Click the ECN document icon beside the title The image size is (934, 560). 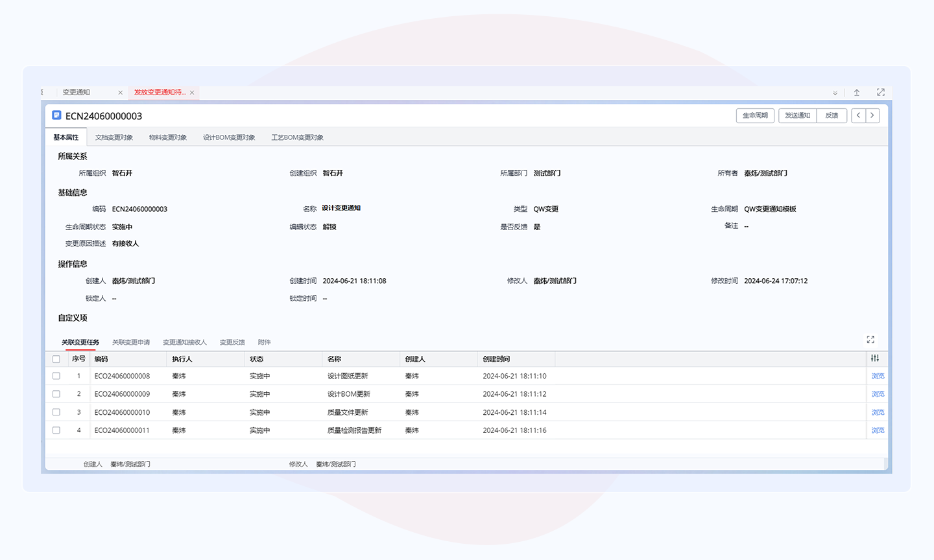click(x=56, y=115)
